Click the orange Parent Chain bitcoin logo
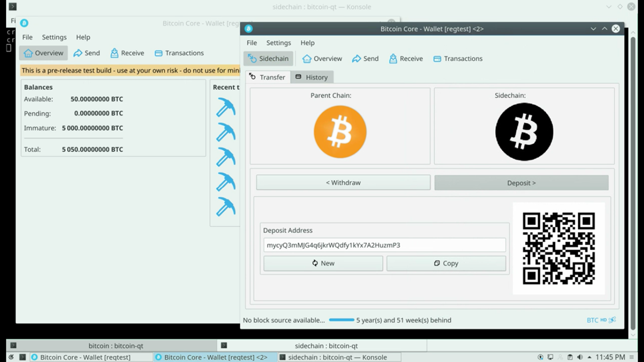Image resolution: width=644 pixels, height=362 pixels. coord(340,132)
